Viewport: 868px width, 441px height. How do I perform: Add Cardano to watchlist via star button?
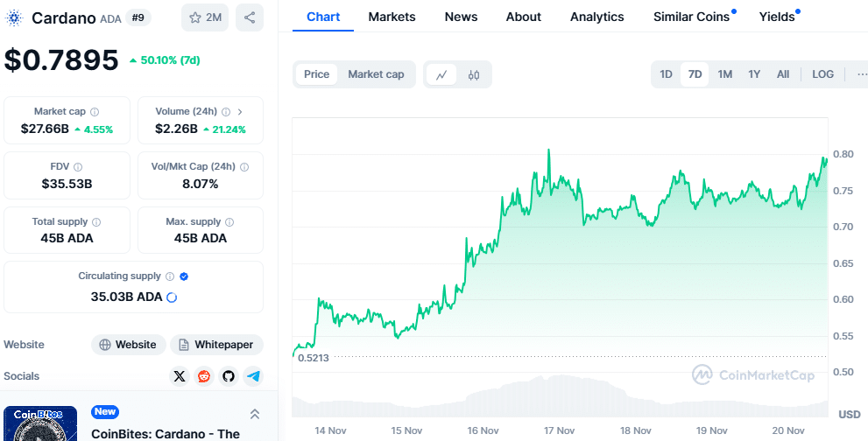(205, 17)
